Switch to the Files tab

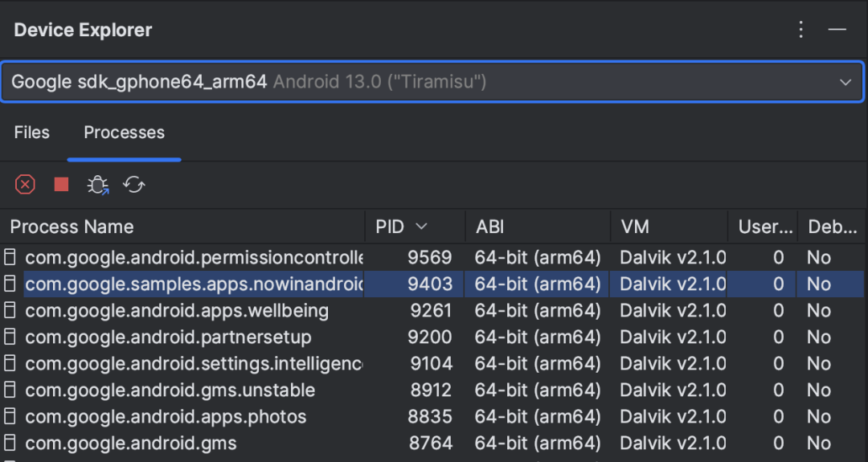click(31, 133)
